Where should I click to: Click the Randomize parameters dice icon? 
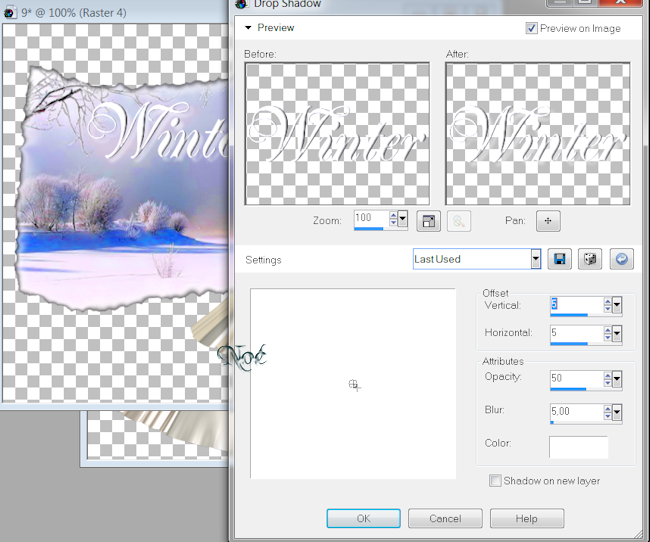pos(590,259)
